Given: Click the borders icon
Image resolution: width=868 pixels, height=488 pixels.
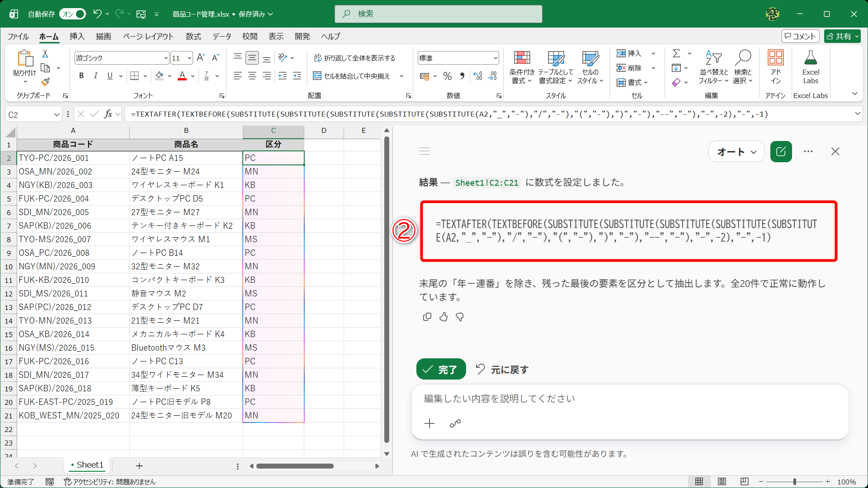Looking at the screenshot, I should (135, 76).
